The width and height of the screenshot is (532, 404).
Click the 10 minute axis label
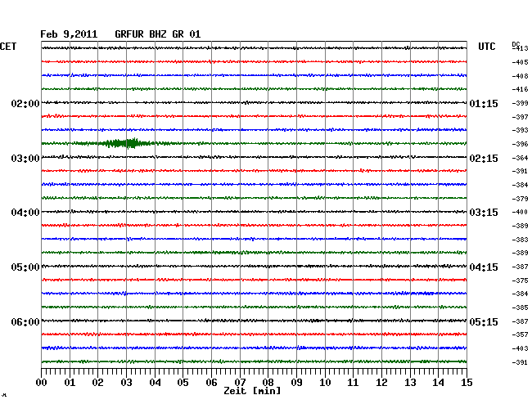click(325, 383)
